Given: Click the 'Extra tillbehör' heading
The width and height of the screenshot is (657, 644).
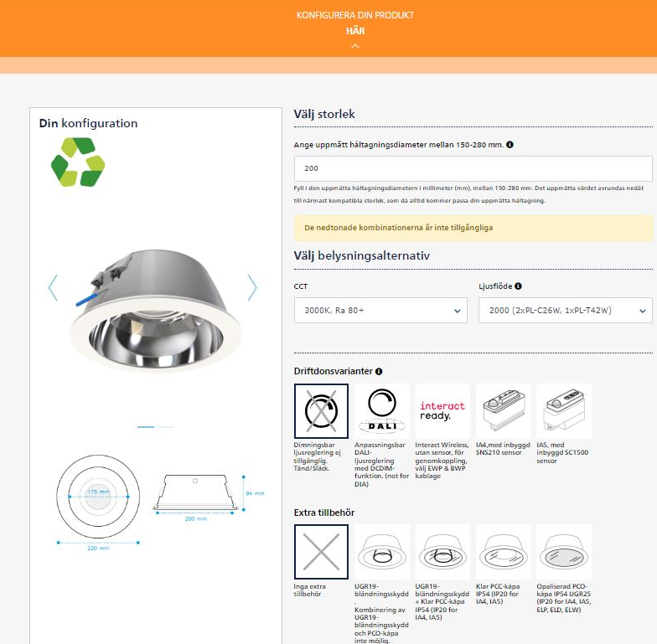Looking at the screenshot, I should click(324, 513).
